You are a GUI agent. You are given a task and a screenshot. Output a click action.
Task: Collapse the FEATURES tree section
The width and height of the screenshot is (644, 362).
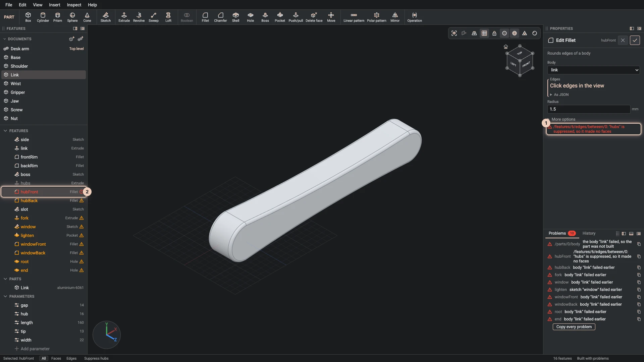[x=5, y=131]
